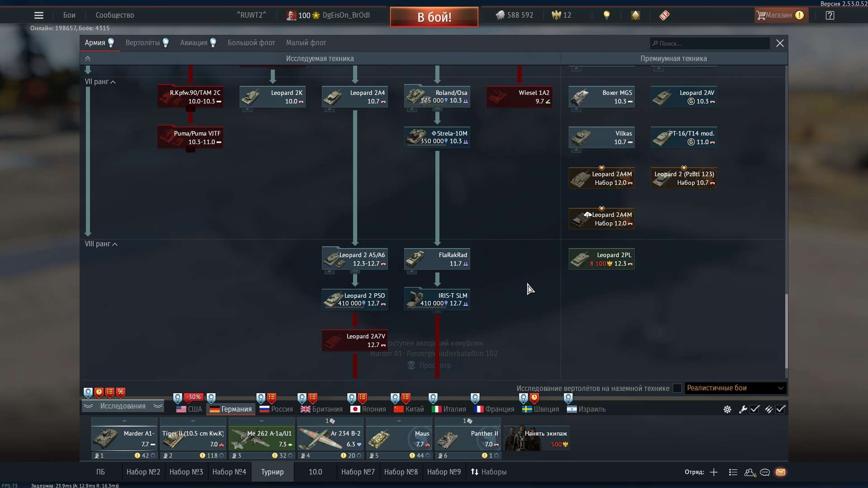Open research points lightbulb icon in top bar
The height and width of the screenshot is (488, 868).
tap(606, 15)
